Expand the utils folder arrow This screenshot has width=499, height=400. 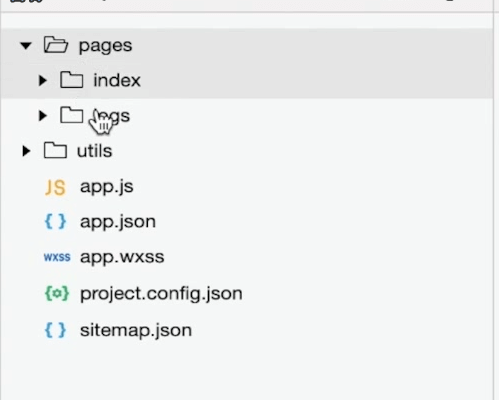(26, 151)
